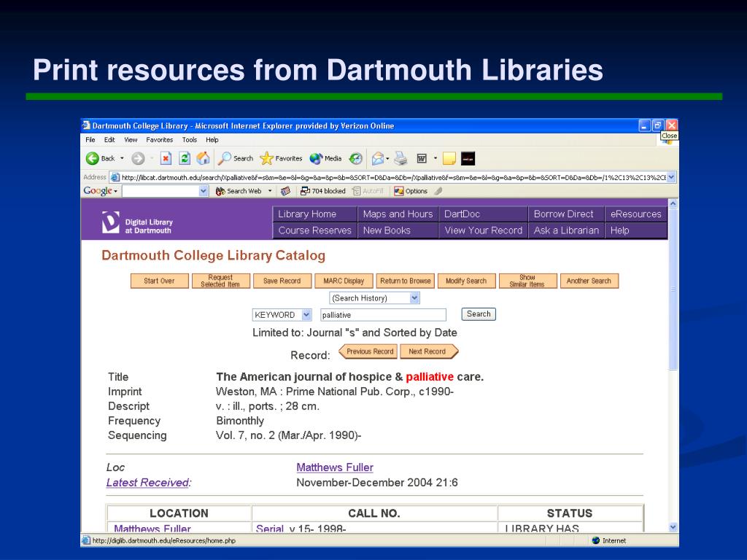Open the Help menu in menu bar
This screenshot has height=560, width=747.
pos(212,140)
